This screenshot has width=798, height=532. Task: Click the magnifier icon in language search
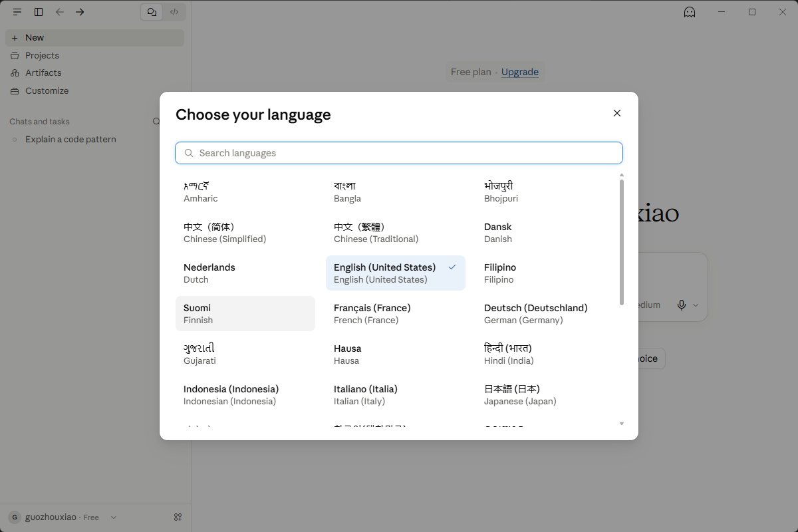coord(190,153)
